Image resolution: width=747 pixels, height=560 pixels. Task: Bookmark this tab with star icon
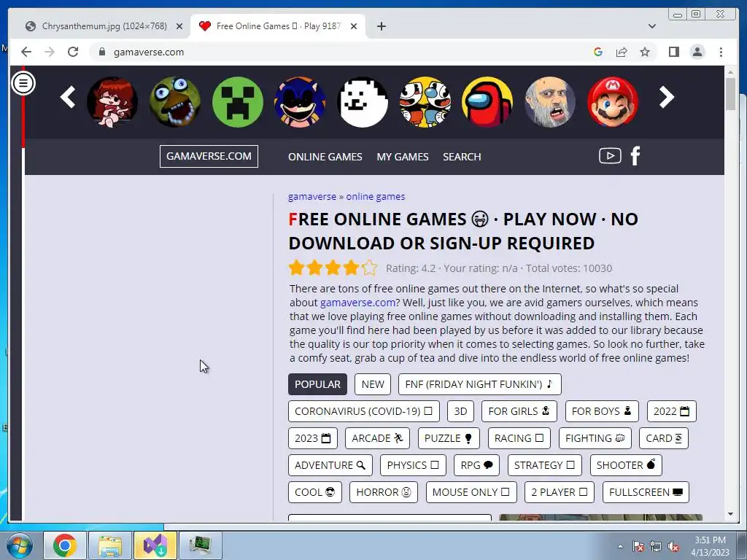click(645, 52)
